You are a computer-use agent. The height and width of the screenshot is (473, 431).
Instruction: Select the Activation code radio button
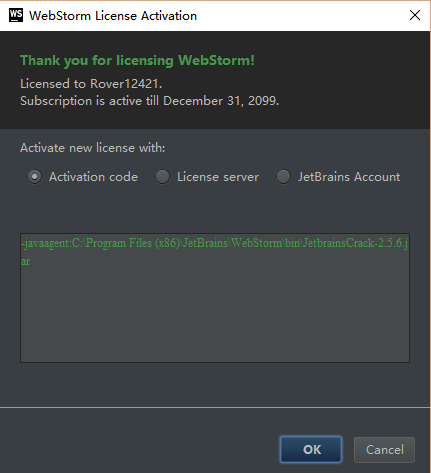34,177
